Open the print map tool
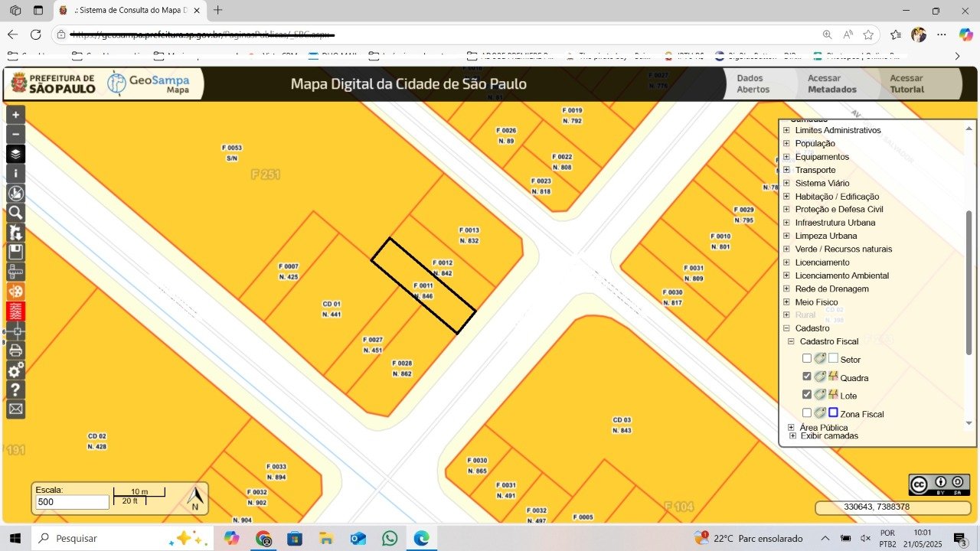This screenshot has height=551, width=980. coord(15,350)
